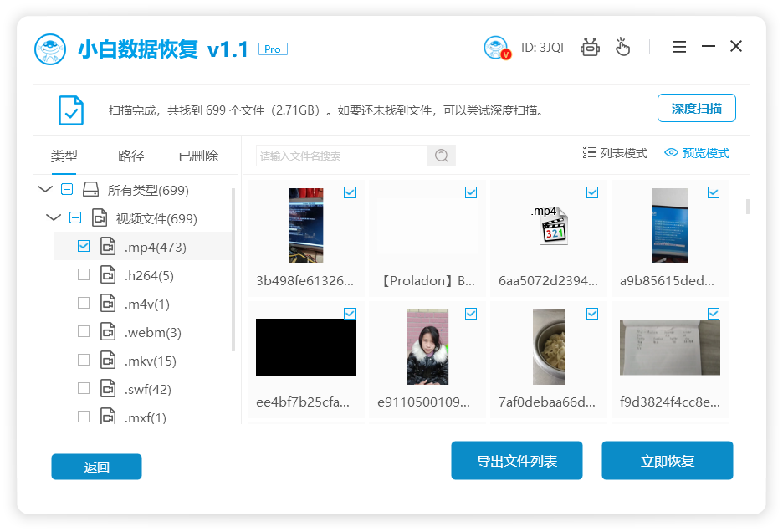Select the .mp4(473) tree row label
The width and height of the screenshot is (783, 532).
click(156, 247)
